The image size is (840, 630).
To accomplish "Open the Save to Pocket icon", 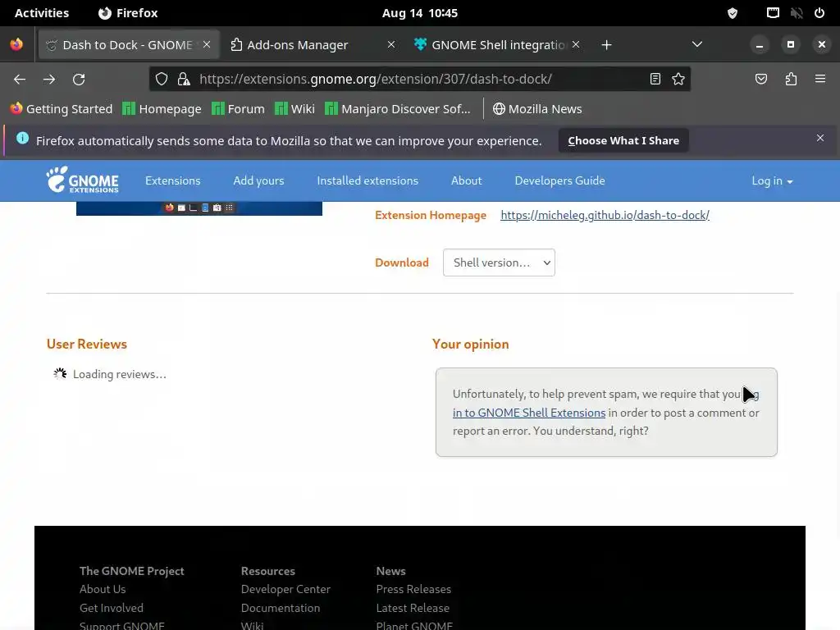I will tap(760, 80).
